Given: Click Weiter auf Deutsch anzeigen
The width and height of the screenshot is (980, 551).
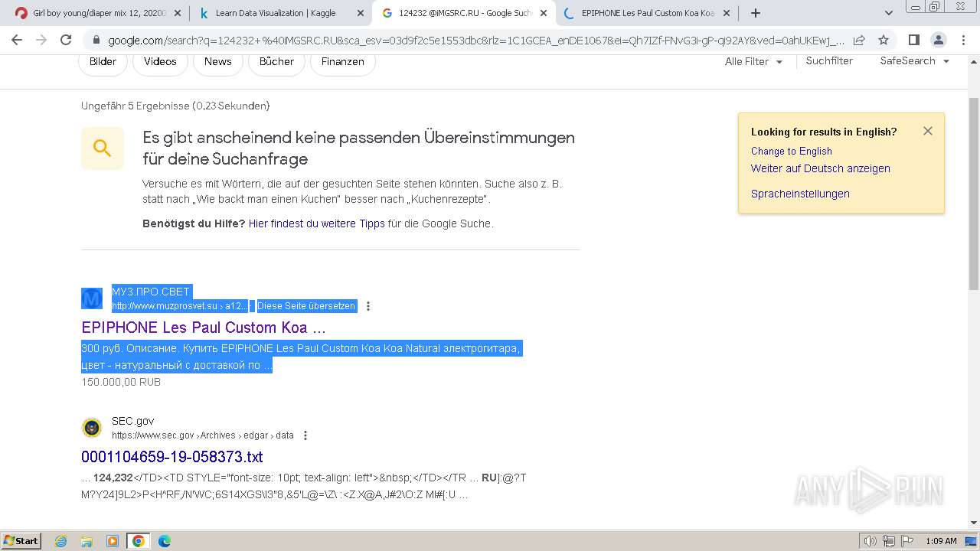Looking at the screenshot, I should (x=820, y=168).
